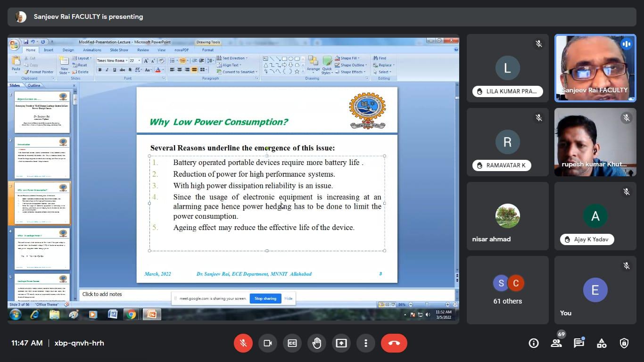Click the PowerPoint zoom slider
Image resolution: width=644 pixels, height=362 pixels.
click(427, 304)
